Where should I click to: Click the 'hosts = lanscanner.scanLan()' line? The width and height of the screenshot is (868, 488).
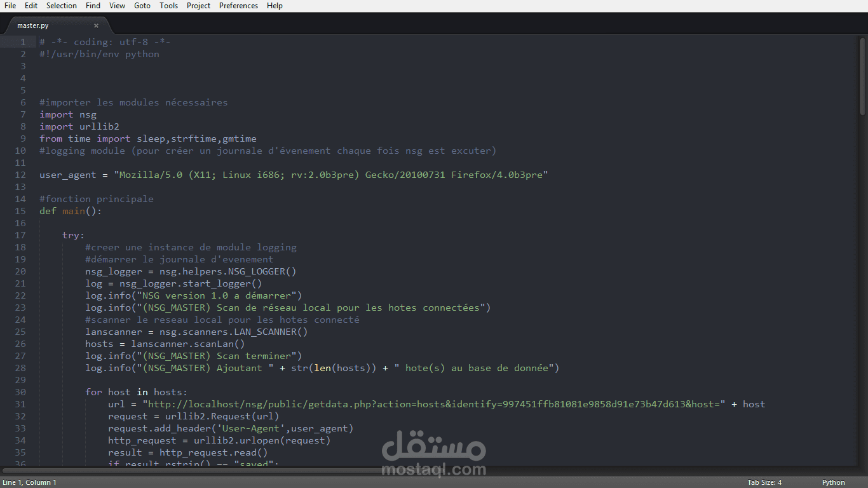165,344
